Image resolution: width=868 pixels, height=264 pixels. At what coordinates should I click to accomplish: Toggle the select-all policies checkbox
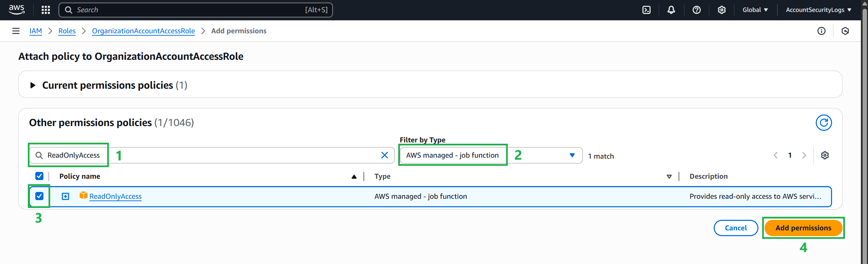tap(39, 176)
